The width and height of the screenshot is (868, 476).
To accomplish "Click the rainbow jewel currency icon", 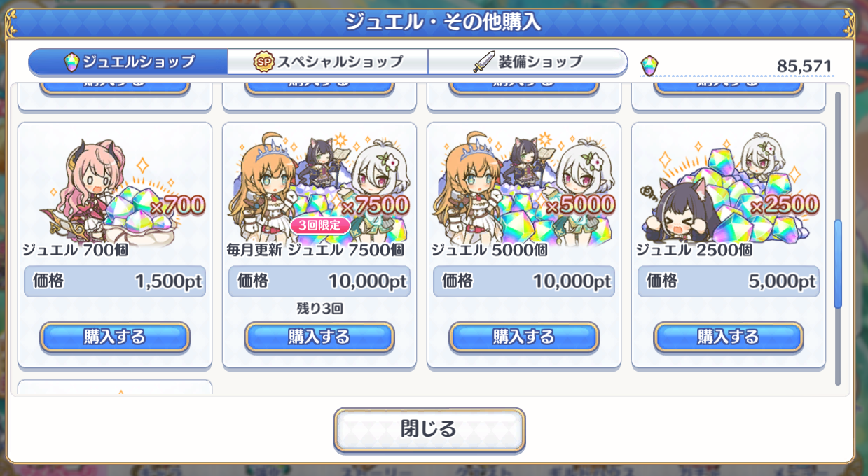I will point(650,65).
